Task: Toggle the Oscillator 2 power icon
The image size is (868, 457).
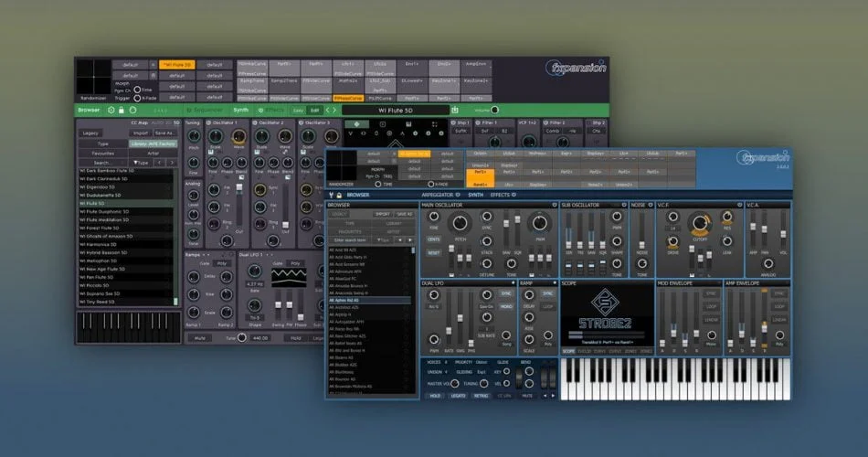Action: coord(255,122)
